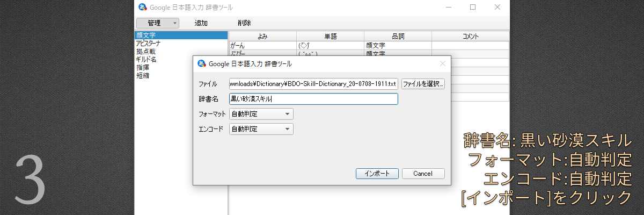Click the よみ column header
Image resolution: width=644 pixels, height=215 pixels.
pyautogui.click(x=262, y=36)
